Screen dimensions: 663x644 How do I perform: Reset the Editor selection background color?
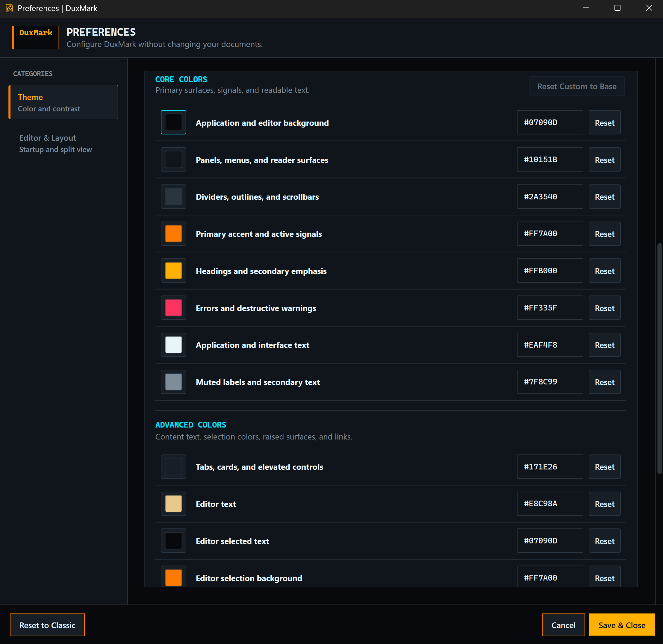(605, 577)
